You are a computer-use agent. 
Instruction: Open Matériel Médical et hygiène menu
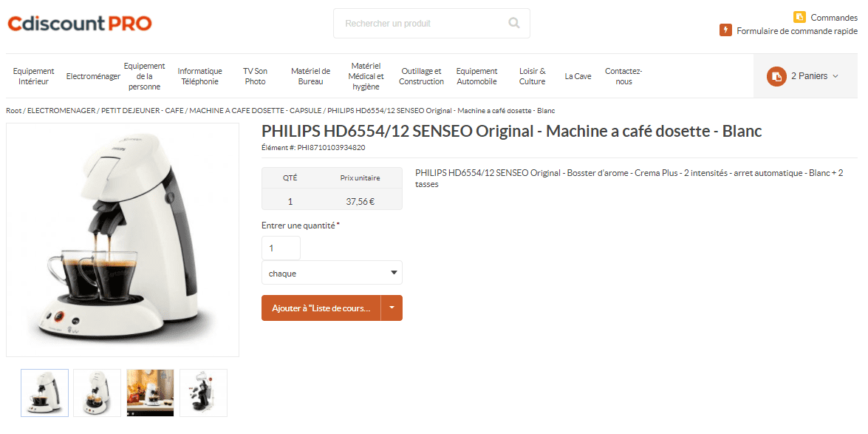[x=366, y=76]
